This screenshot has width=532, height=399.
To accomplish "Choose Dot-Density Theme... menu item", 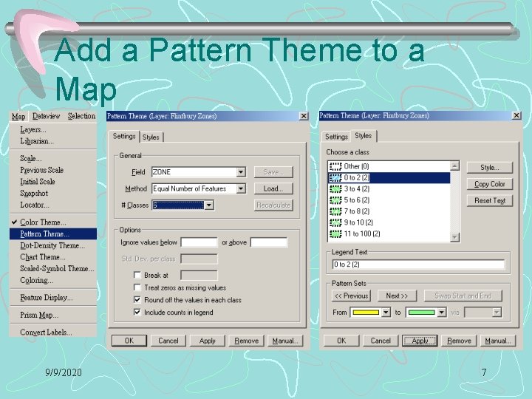I will pyautogui.click(x=52, y=245).
